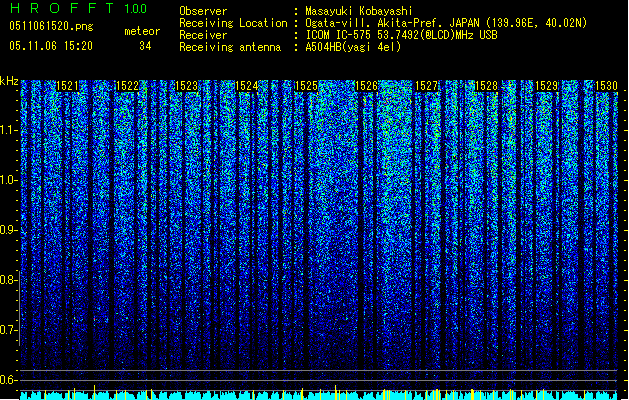Screen dimensions: 629x400
Task: Click the observer name Masayuki Kobayashi
Action: coord(359,11)
